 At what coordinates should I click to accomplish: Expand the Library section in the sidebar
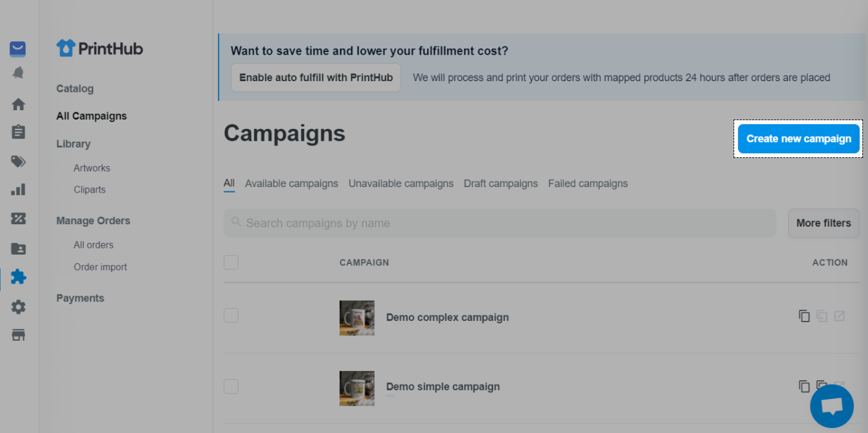point(73,144)
